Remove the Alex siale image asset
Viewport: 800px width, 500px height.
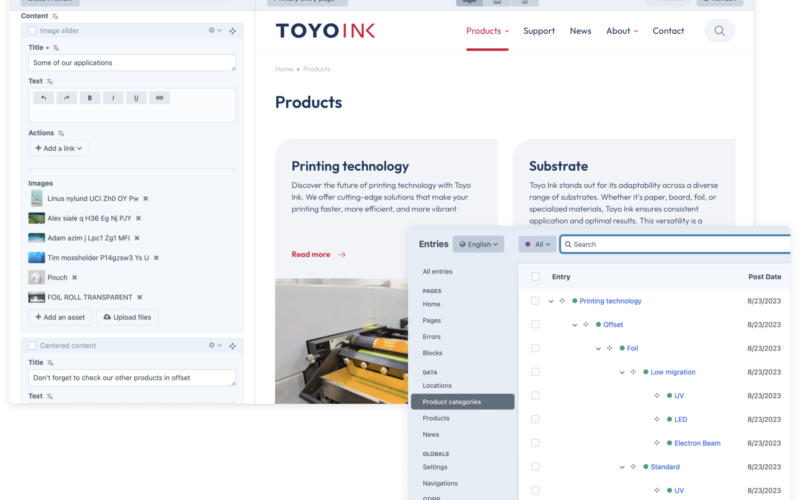(138, 218)
